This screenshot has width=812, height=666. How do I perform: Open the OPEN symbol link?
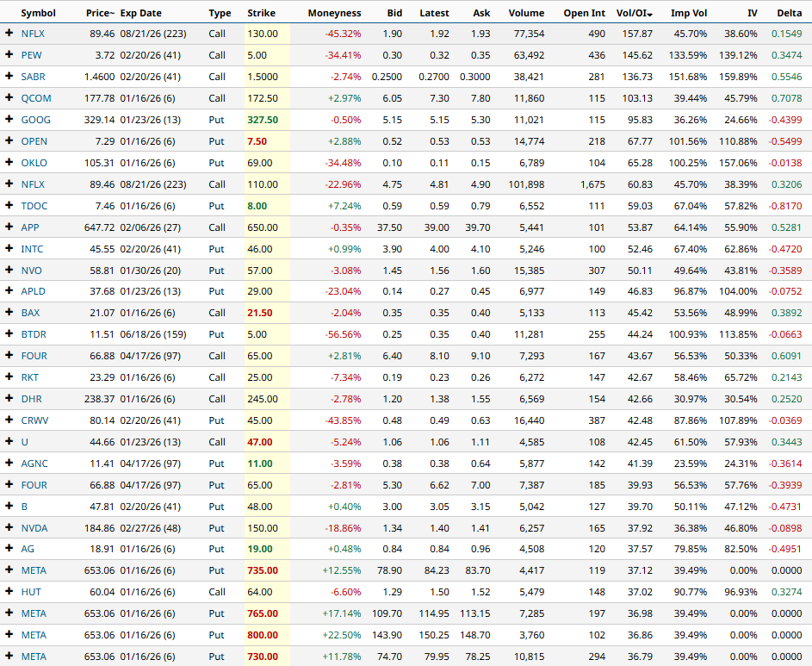pos(34,141)
